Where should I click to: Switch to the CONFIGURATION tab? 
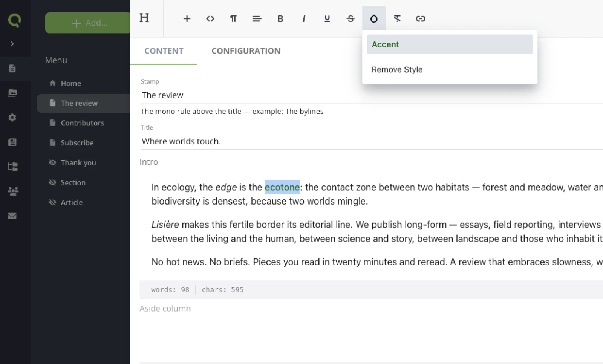click(246, 51)
